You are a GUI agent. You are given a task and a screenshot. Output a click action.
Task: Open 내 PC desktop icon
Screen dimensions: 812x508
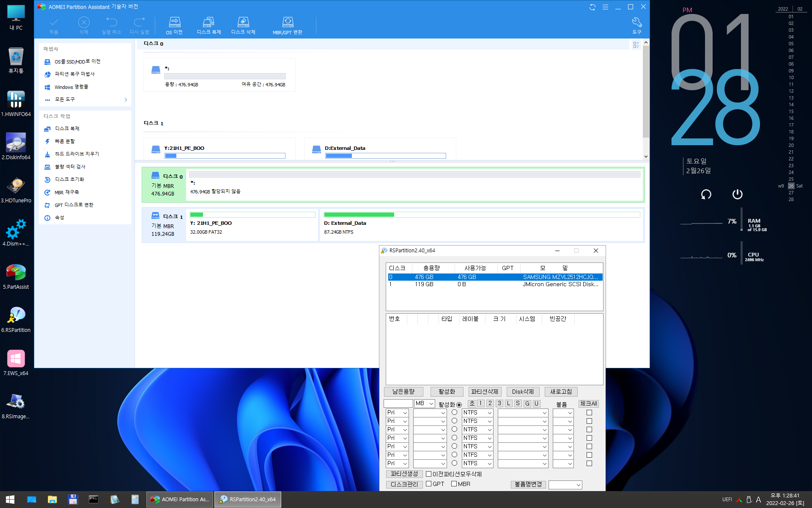coord(16,18)
